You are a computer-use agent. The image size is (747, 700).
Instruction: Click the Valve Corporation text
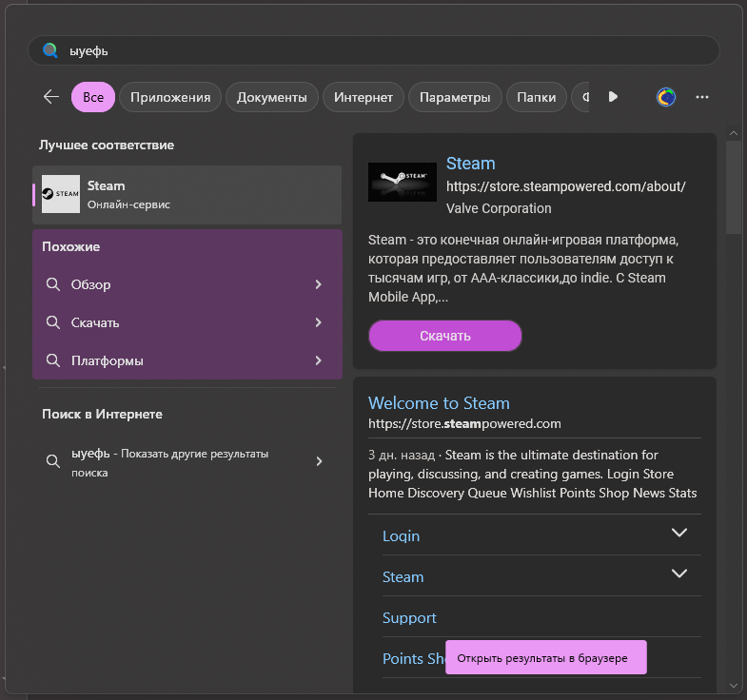(x=499, y=208)
